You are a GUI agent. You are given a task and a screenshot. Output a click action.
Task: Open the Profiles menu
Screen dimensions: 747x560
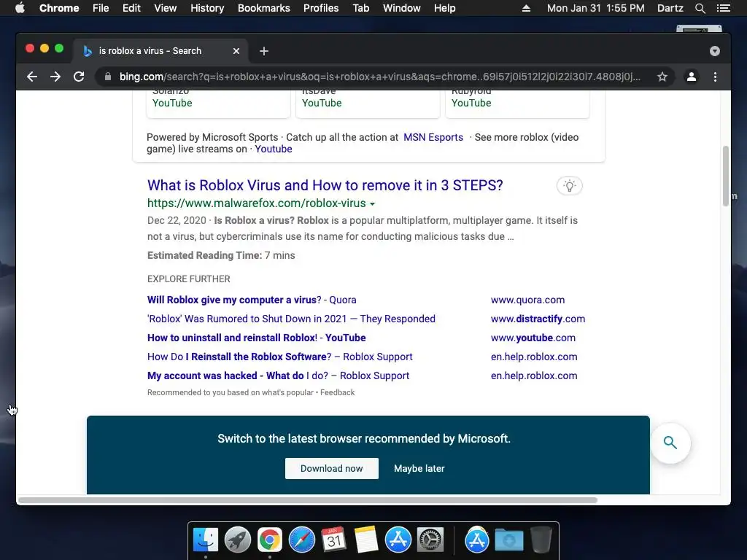coord(321,8)
